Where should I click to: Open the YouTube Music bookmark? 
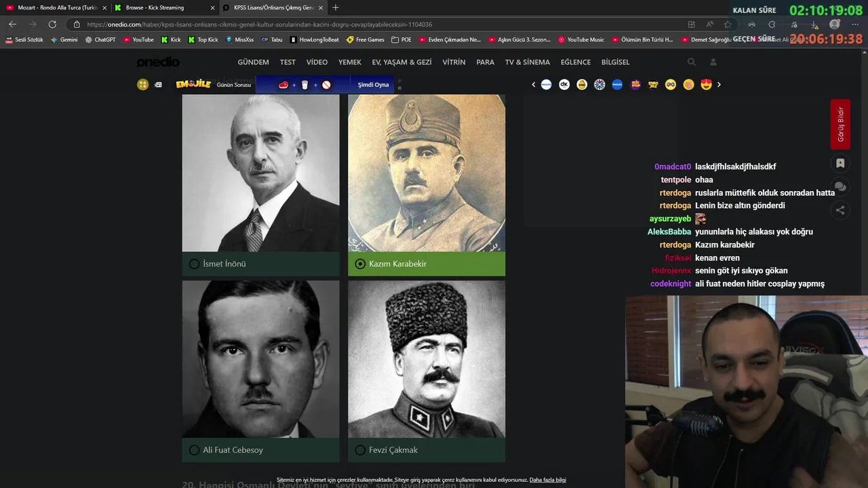click(x=581, y=40)
